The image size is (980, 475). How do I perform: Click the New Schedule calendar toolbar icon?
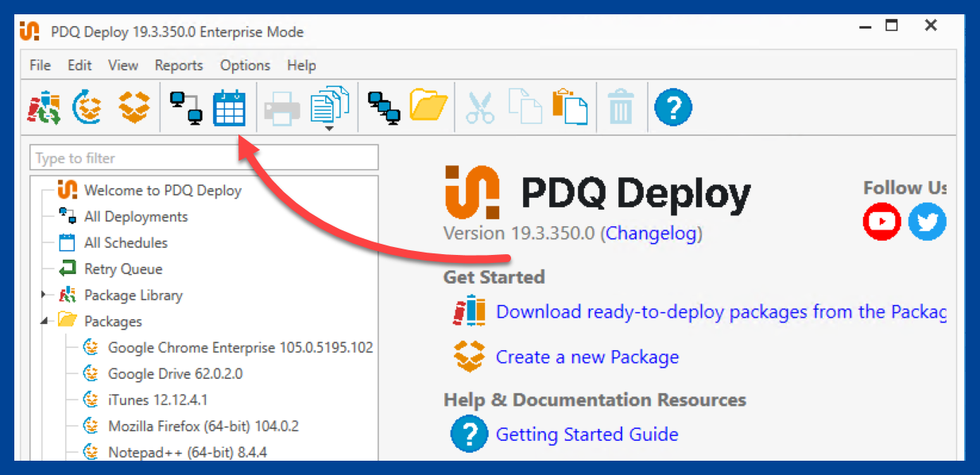pyautogui.click(x=230, y=108)
